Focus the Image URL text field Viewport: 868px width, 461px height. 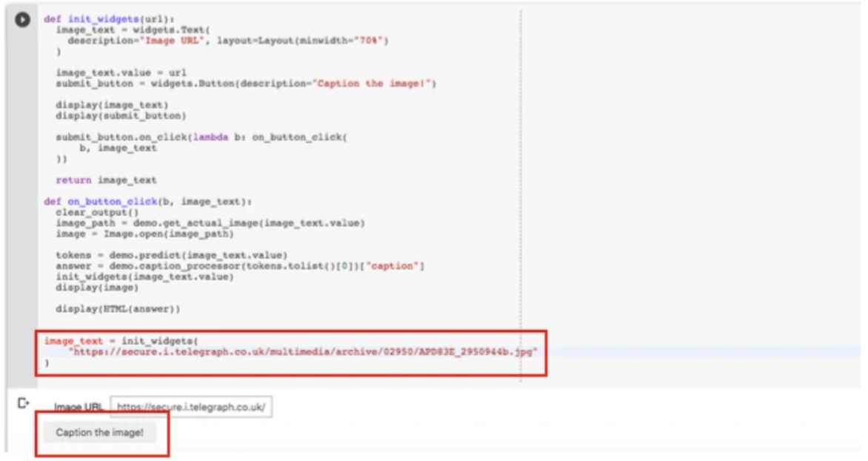(191, 407)
